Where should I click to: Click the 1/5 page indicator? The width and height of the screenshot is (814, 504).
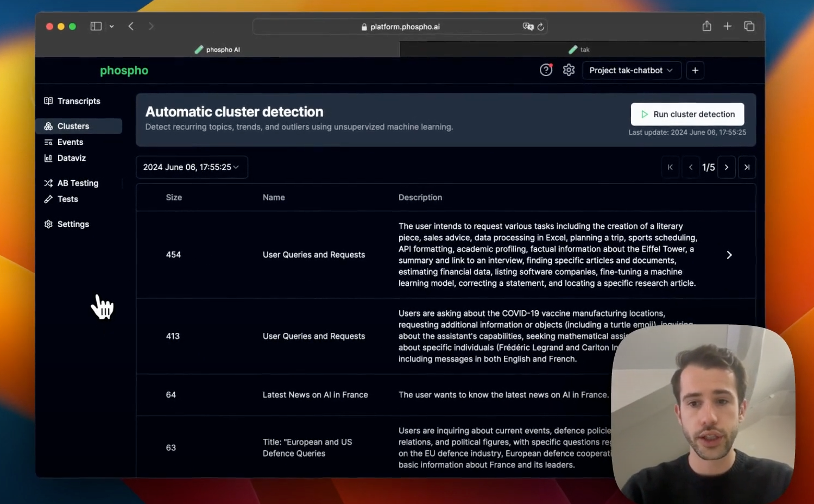click(x=709, y=167)
